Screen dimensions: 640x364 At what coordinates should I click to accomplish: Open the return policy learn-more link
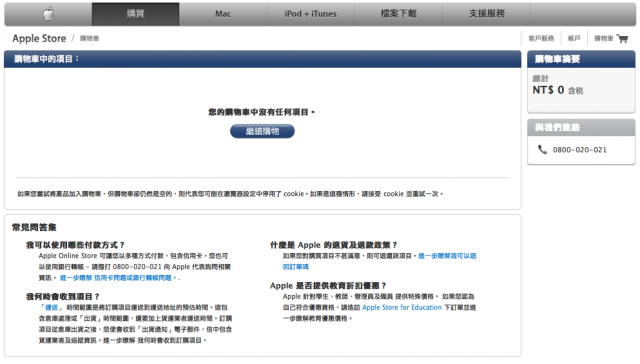[x=379, y=261]
